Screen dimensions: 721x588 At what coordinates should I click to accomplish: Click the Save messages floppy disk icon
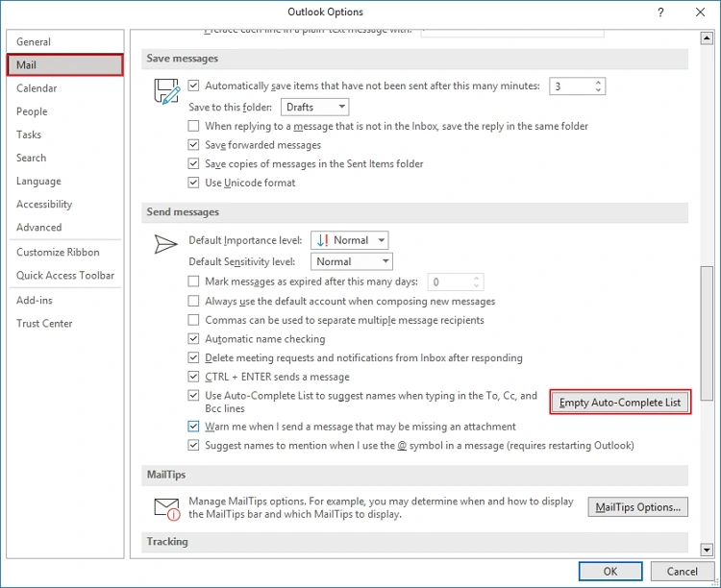(167, 91)
